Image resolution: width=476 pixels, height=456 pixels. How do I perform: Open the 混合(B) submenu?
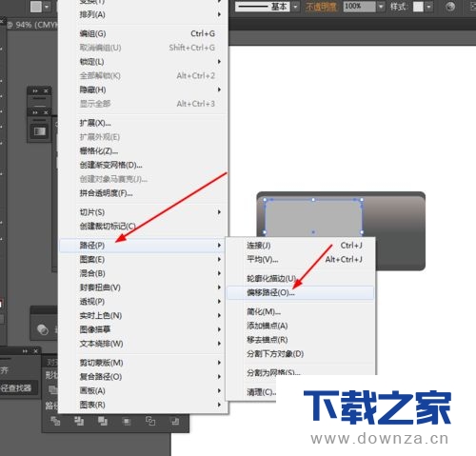144,273
